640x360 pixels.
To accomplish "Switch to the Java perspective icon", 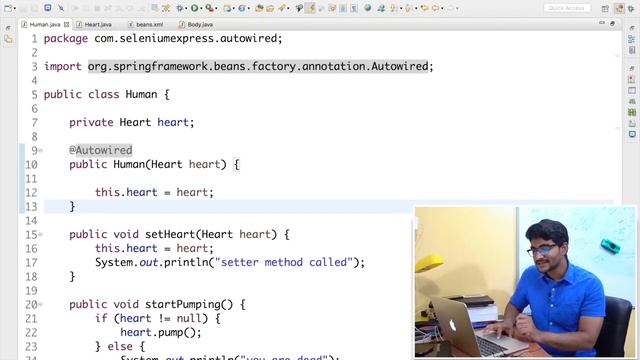I will [620, 8].
